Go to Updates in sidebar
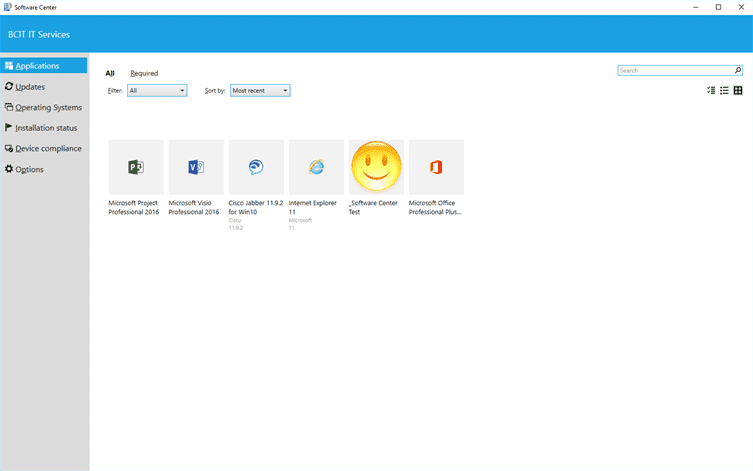 pos(30,87)
